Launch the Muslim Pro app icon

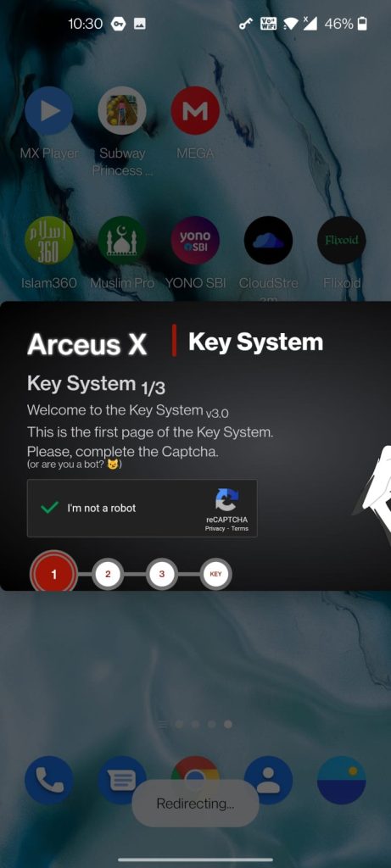122,240
